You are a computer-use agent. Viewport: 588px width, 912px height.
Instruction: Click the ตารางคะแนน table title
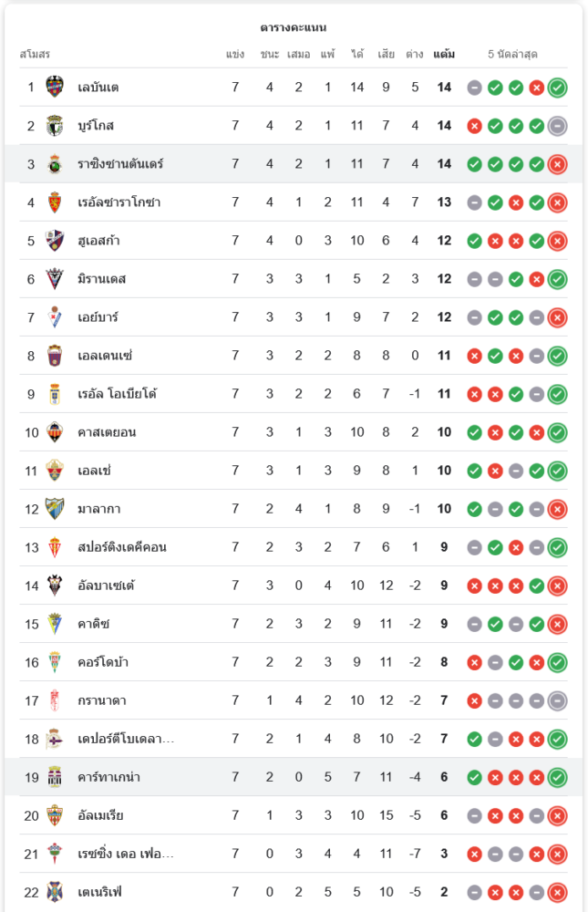pos(294,27)
